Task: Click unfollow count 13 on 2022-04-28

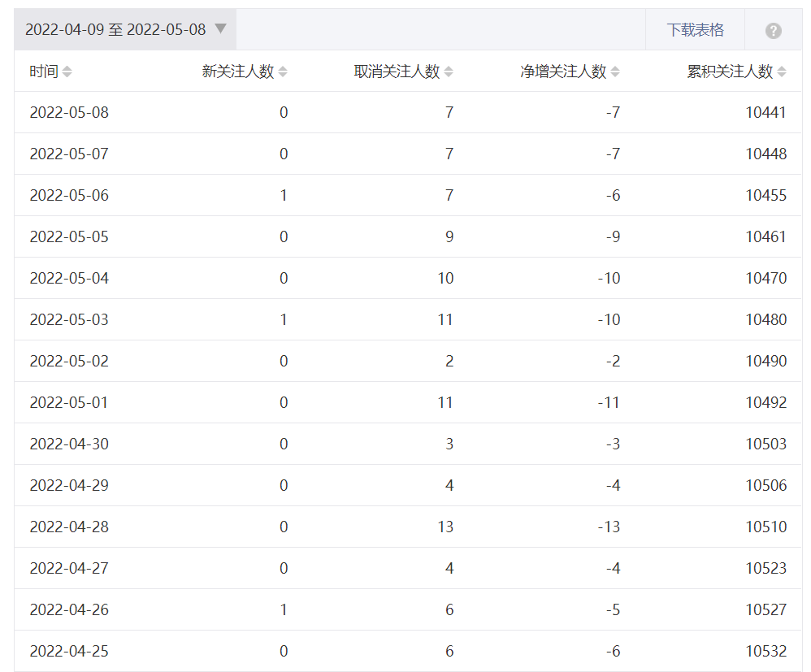Action: tap(445, 526)
